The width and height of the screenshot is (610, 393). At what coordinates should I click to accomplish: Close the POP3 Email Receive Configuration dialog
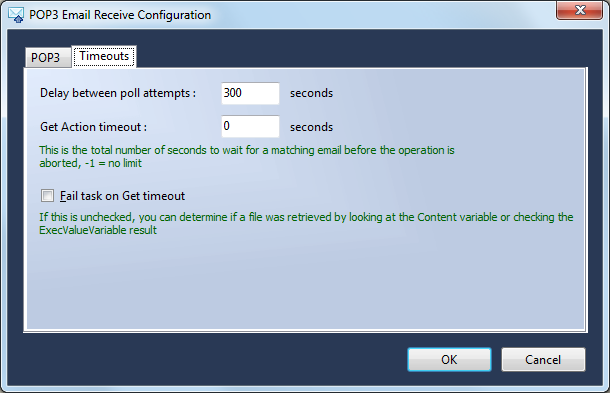coord(580,10)
